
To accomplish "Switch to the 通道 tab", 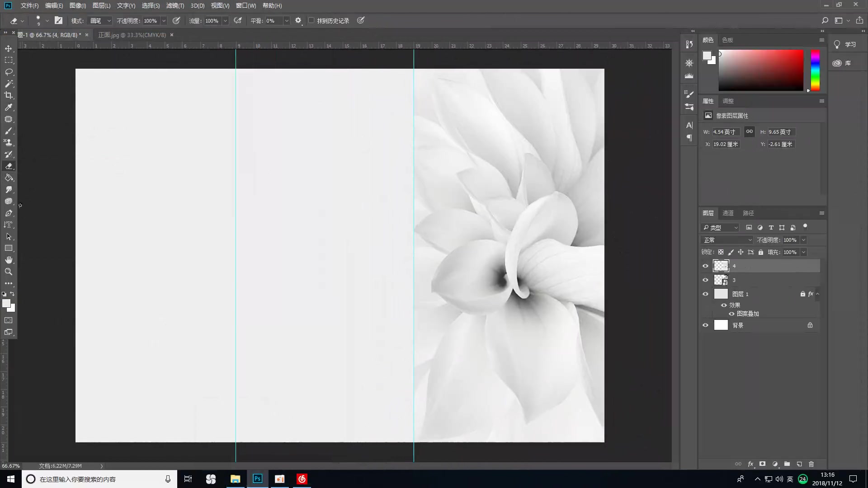I will coord(728,213).
